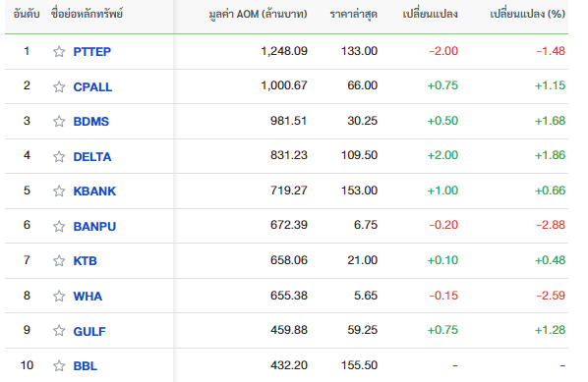Favorite PTTEP with its star icon
588x382 pixels.
click(59, 51)
